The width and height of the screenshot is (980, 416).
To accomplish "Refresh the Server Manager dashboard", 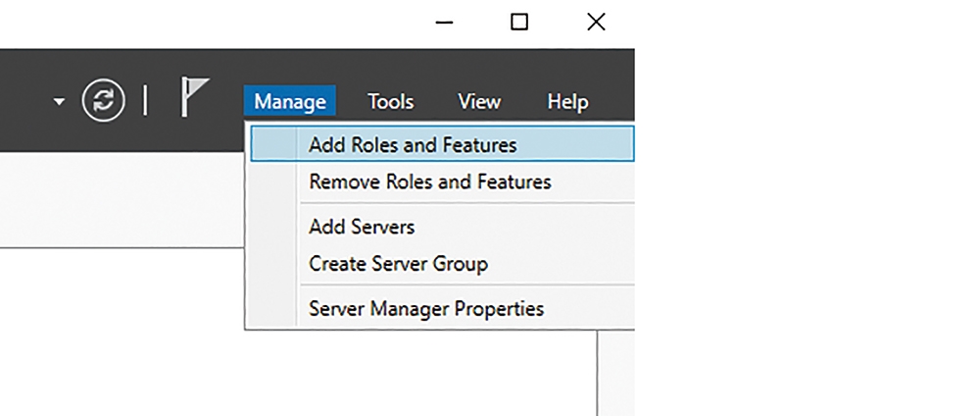I will point(103,100).
